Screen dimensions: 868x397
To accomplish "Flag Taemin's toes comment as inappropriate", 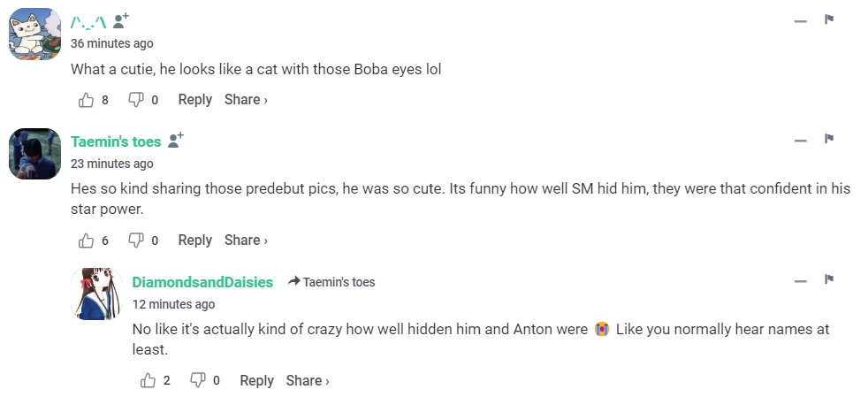I will pyautogui.click(x=829, y=139).
